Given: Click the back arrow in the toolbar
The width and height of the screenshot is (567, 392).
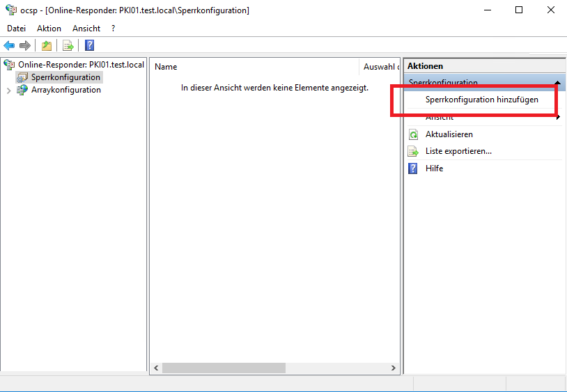Looking at the screenshot, I should (9, 46).
